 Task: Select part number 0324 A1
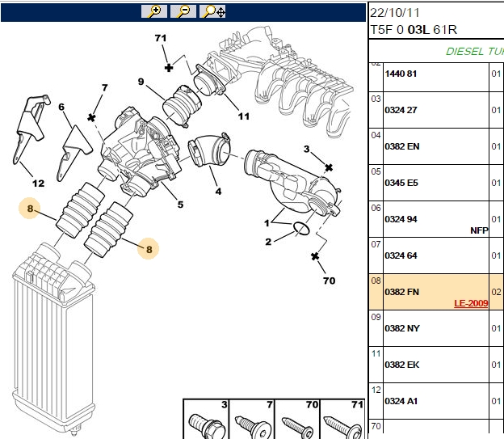tap(401, 401)
